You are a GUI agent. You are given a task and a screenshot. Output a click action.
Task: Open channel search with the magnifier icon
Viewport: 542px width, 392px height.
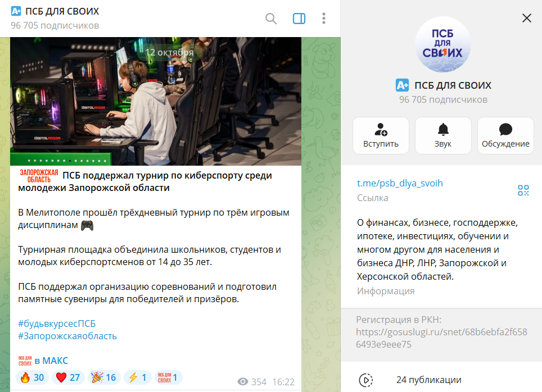click(271, 19)
